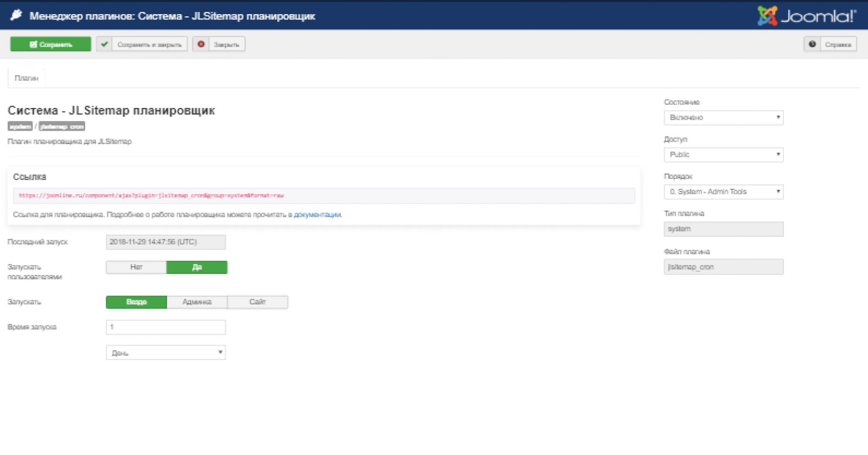Click the green Сохранить save button
Viewport: 868px width, 455px height.
click(x=50, y=44)
